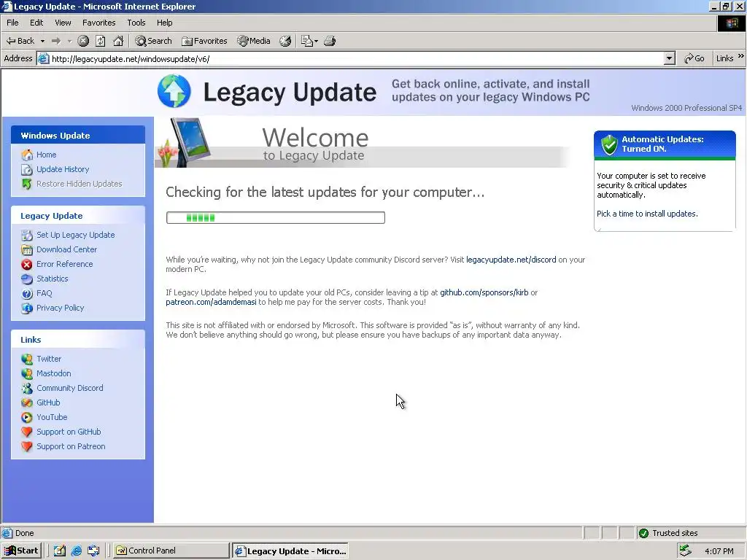
Task: Open the Media pane toolbar button
Action: tap(254, 41)
